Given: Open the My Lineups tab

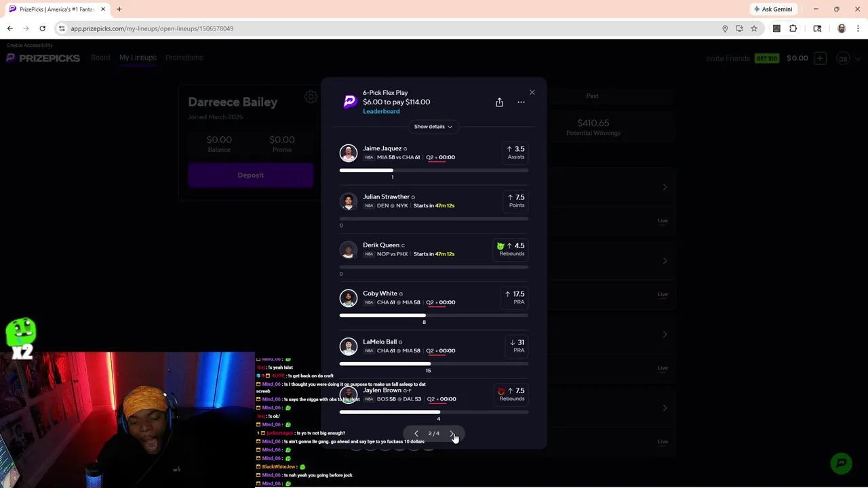Looking at the screenshot, I should pos(138,58).
